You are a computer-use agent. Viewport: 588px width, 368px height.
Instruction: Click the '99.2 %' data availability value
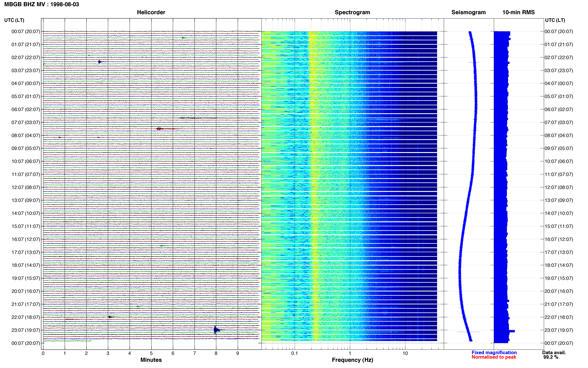[x=551, y=357]
